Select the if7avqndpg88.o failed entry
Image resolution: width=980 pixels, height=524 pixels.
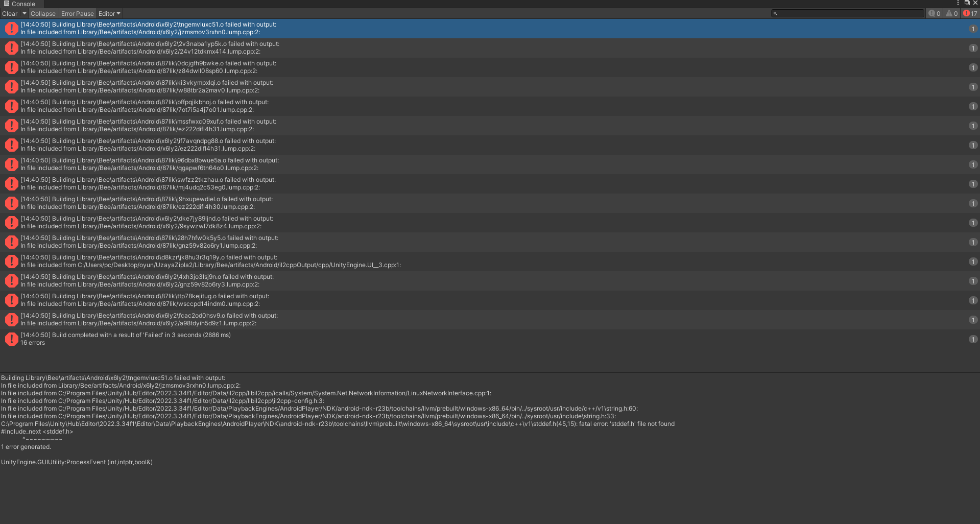(x=490, y=145)
